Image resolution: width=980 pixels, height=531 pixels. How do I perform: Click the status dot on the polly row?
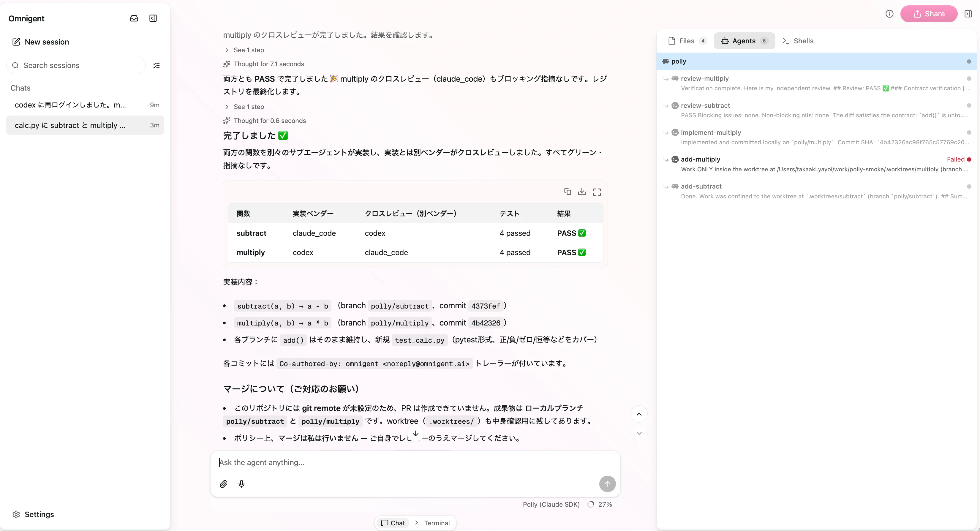click(969, 61)
